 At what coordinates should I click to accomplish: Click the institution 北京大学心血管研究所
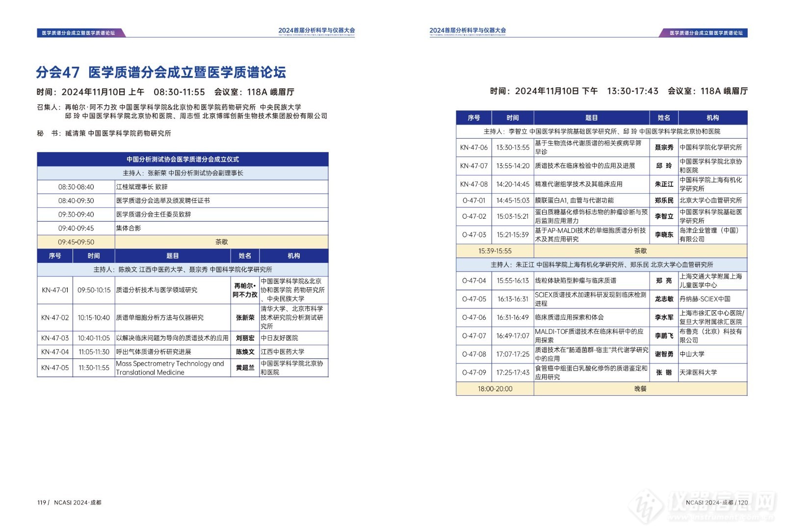710,201
